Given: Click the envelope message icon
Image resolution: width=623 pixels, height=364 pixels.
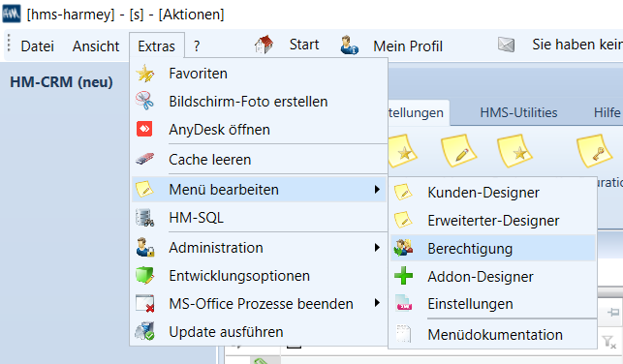Looking at the screenshot, I should [506, 45].
